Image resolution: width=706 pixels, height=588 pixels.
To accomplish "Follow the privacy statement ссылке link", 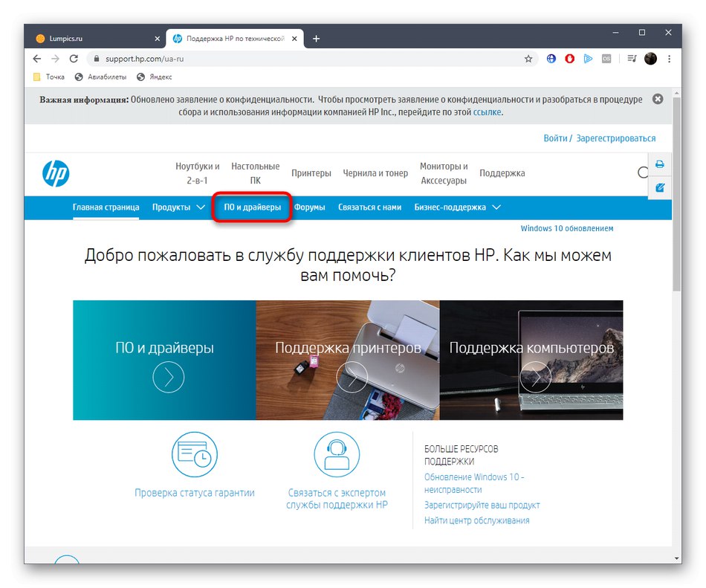I will pyautogui.click(x=487, y=112).
